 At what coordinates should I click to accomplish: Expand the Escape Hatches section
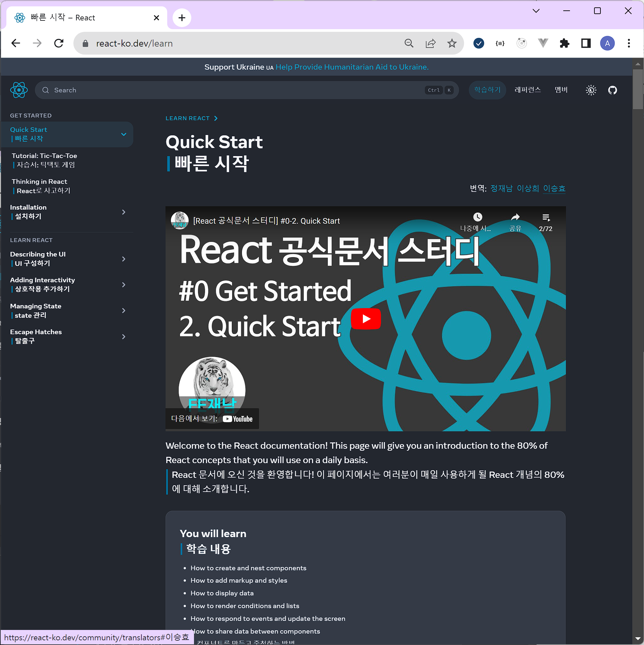coord(124,337)
